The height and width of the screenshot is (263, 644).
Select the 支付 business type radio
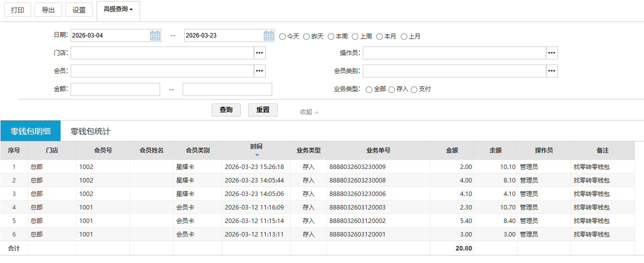point(414,89)
